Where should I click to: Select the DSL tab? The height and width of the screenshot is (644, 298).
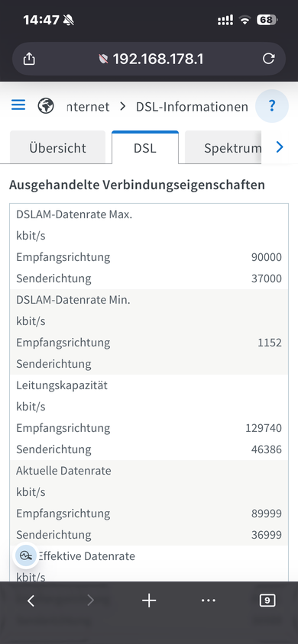[145, 147]
